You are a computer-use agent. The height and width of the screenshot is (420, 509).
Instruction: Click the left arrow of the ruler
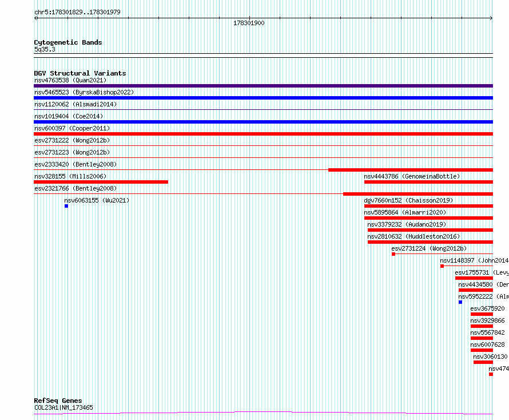[35, 18]
